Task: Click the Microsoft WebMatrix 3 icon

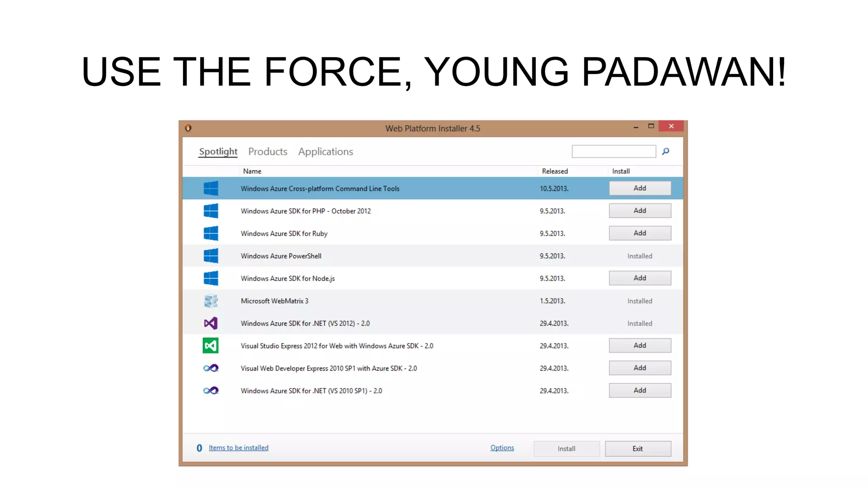Action: click(211, 301)
